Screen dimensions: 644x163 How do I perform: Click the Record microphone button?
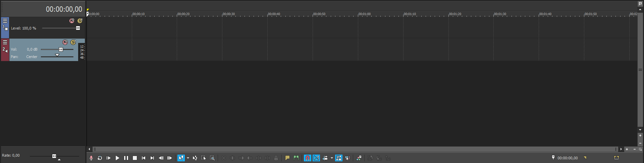pyautogui.click(x=91, y=158)
